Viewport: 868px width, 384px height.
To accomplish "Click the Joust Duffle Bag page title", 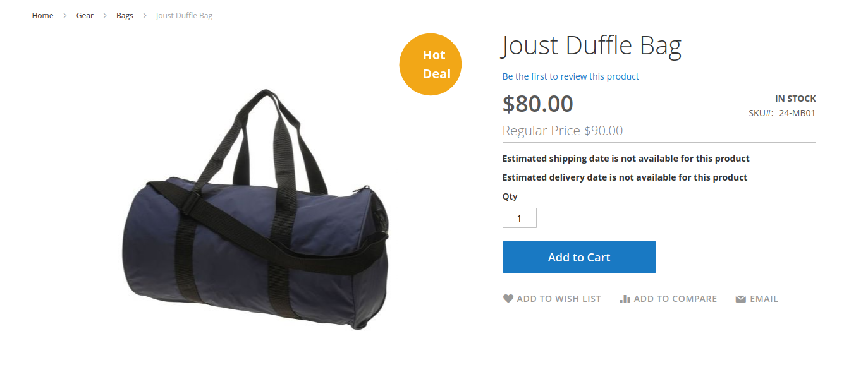I will [591, 46].
